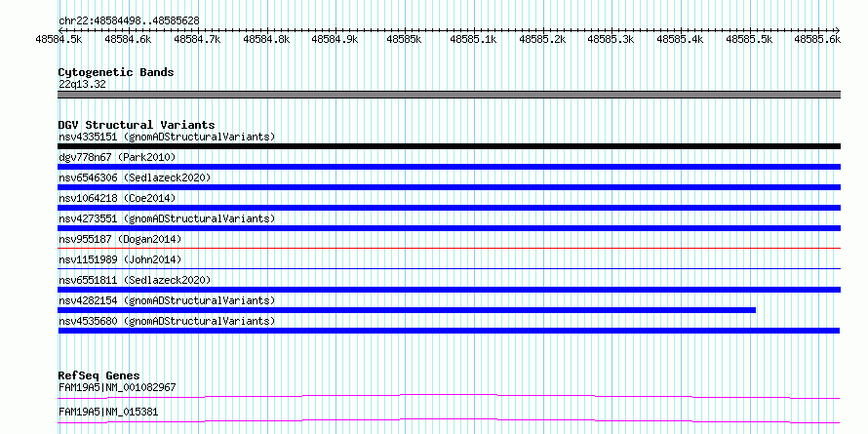Open nsv1151989 (John2014) variant label
The height and width of the screenshot is (434, 868).
120,259
